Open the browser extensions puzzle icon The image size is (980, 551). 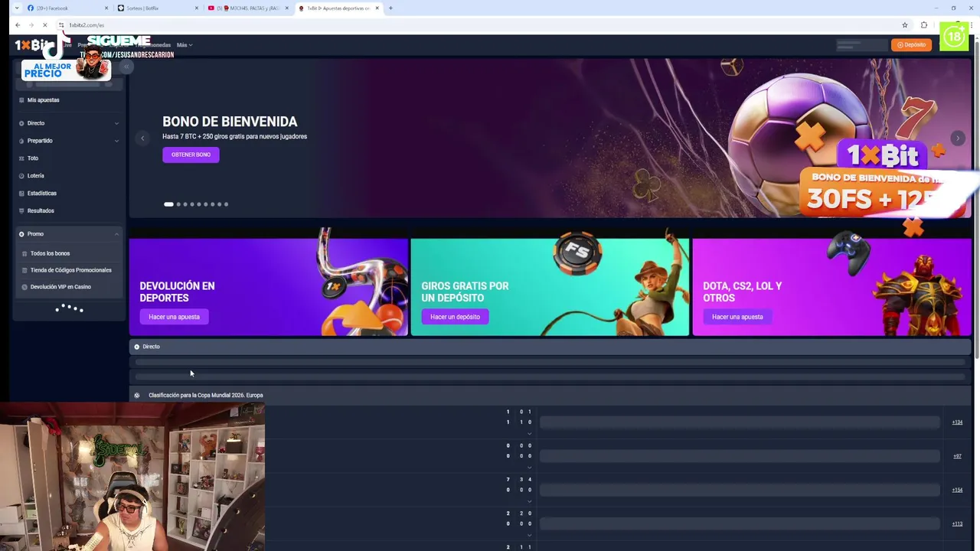click(x=924, y=25)
